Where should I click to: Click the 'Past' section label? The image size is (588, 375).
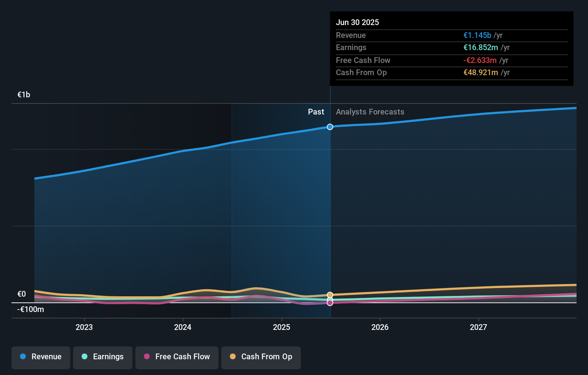[x=316, y=112]
